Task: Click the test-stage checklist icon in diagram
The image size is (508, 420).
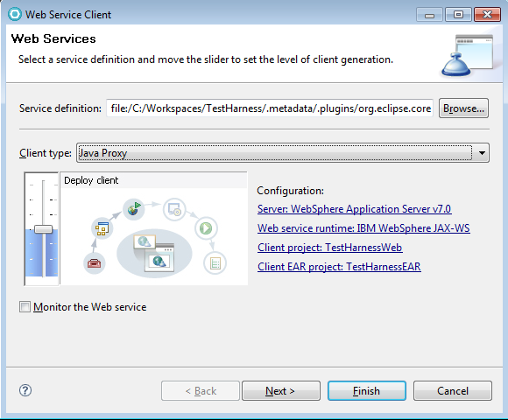Action: (x=215, y=263)
